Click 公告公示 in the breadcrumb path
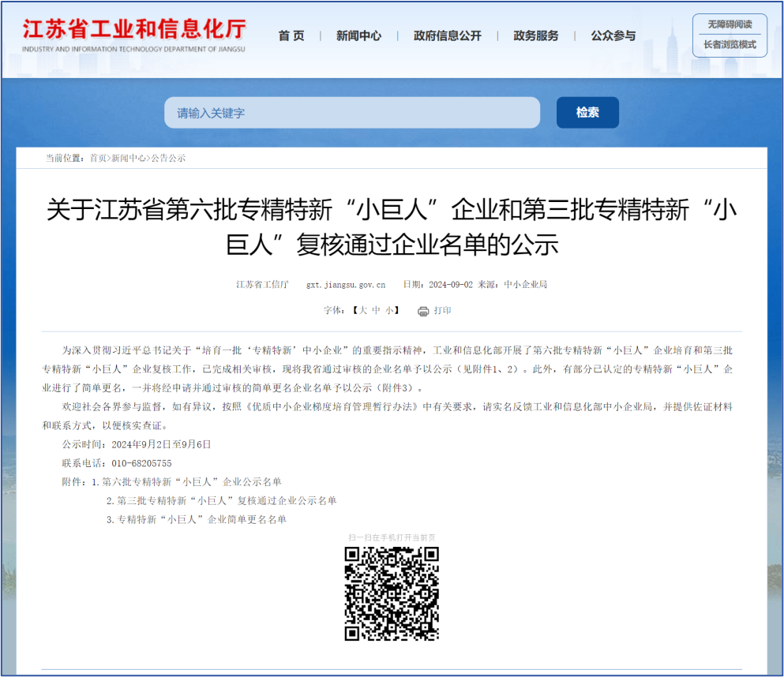Image resolution: width=784 pixels, height=677 pixels. [x=168, y=158]
